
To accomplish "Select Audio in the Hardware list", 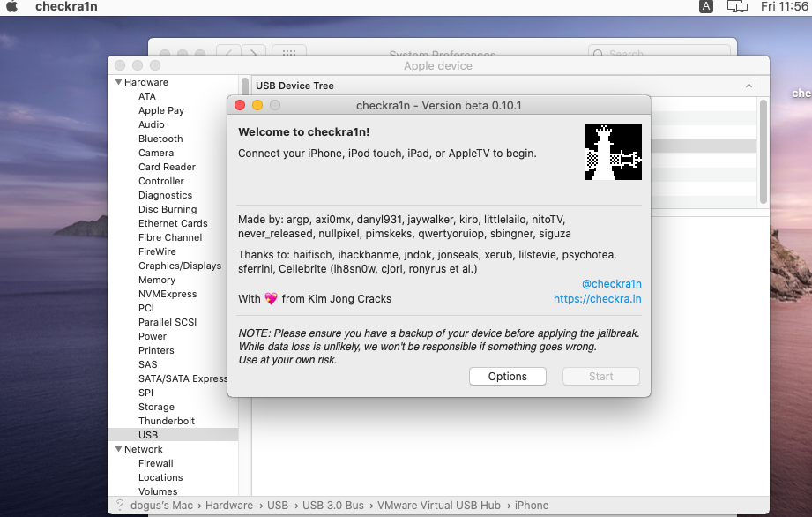I will point(152,124).
